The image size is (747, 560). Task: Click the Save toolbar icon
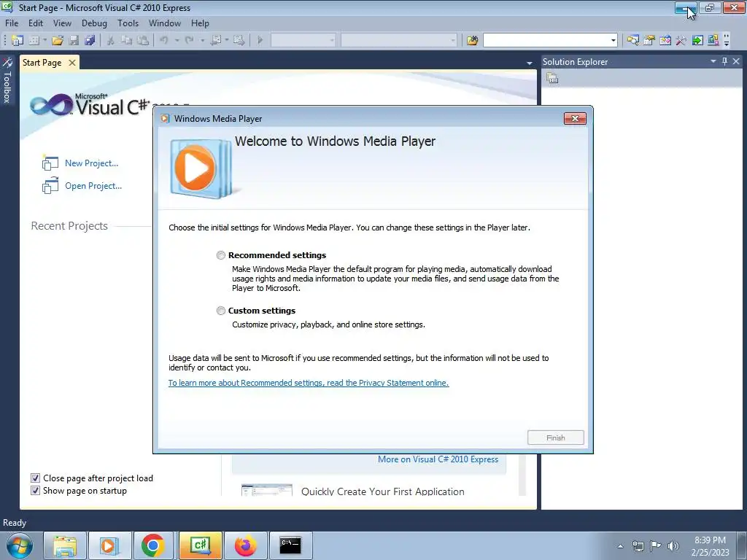click(x=74, y=41)
